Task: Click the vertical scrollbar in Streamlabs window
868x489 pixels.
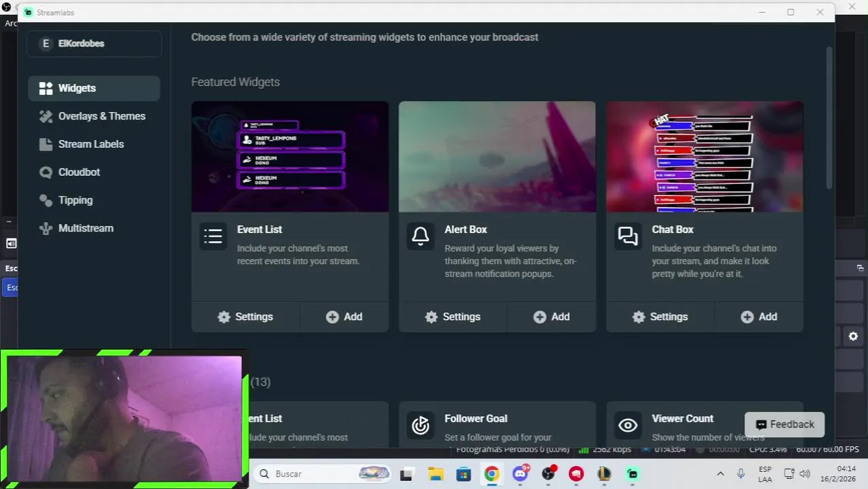Action: point(829,119)
